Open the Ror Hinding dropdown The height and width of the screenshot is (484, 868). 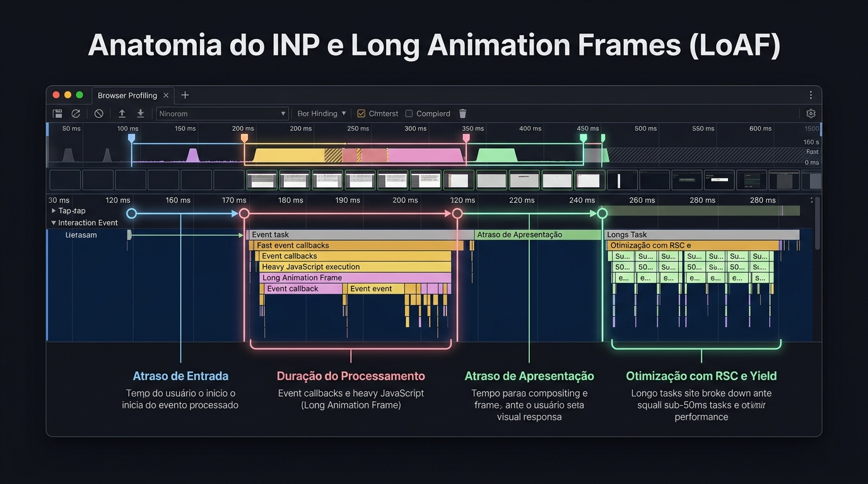point(322,113)
